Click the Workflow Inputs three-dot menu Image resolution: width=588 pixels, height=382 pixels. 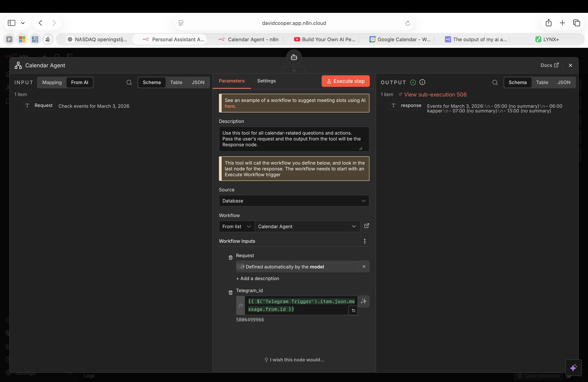pos(364,241)
